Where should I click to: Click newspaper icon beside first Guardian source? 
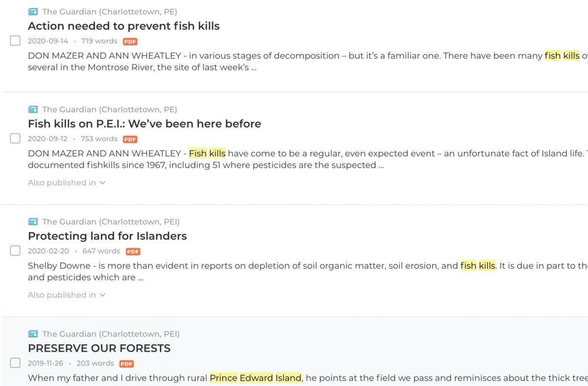33,12
